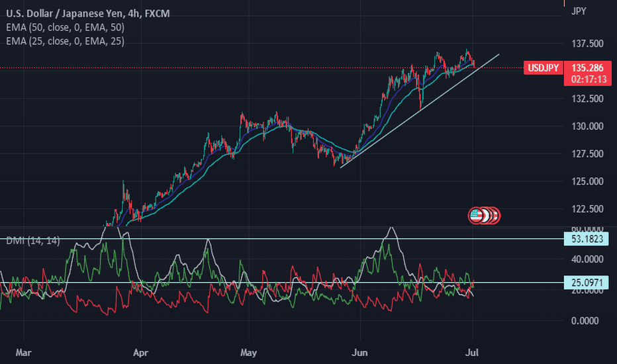617x364 pixels.
Task: Click the May date label on time axis
Action: pyautogui.click(x=249, y=353)
